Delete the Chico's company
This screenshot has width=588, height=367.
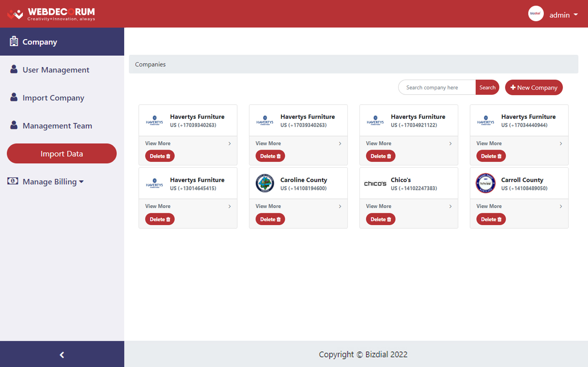(x=381, y=219)
